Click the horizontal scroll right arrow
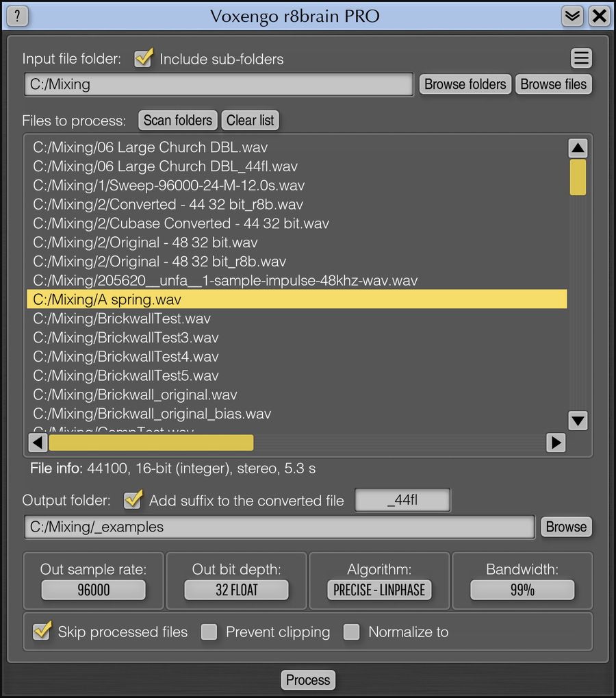The image size is (616, 698). click(556, 443)
